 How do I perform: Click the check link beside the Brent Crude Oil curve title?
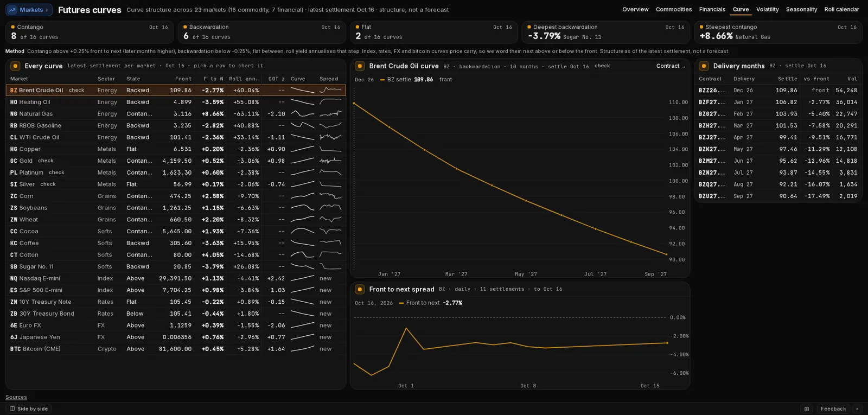click(x=602, y=66)
